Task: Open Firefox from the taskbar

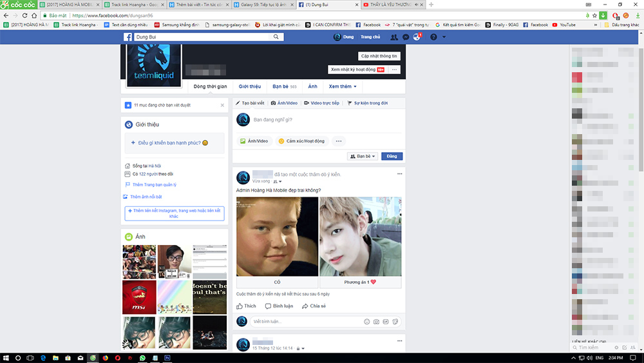Action: click(x=105, y=358)
